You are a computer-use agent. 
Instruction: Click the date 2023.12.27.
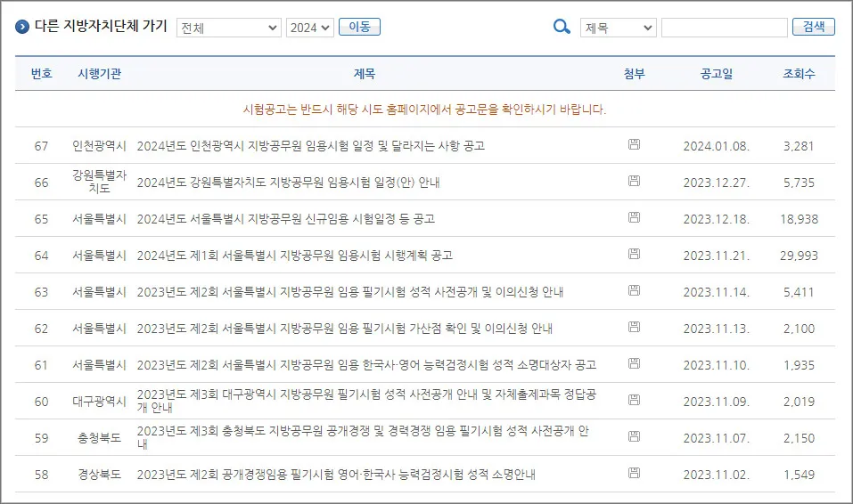click(717, 183)
